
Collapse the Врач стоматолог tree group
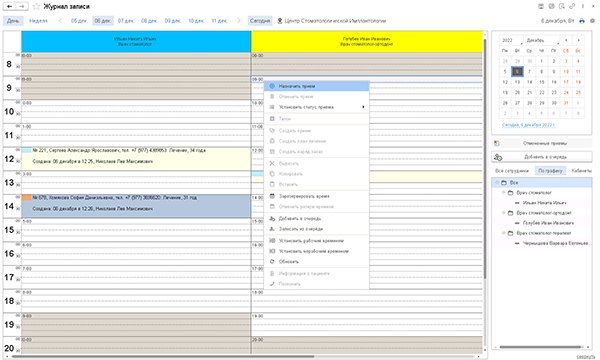click(x=504, y=193)
